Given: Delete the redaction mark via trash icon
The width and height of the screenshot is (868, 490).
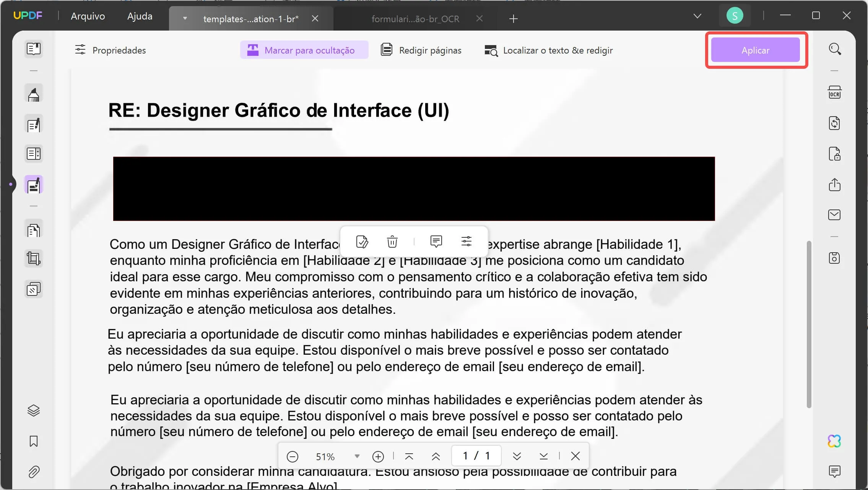Looking at the screenshot, I should pyautogui.click(x=392, y=242).
